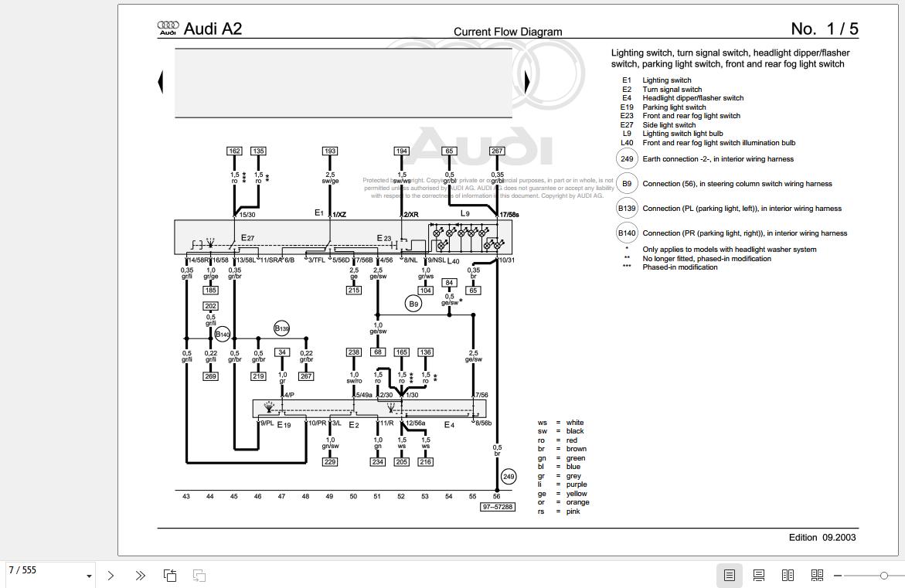Switch to single page view

point(730,576)
